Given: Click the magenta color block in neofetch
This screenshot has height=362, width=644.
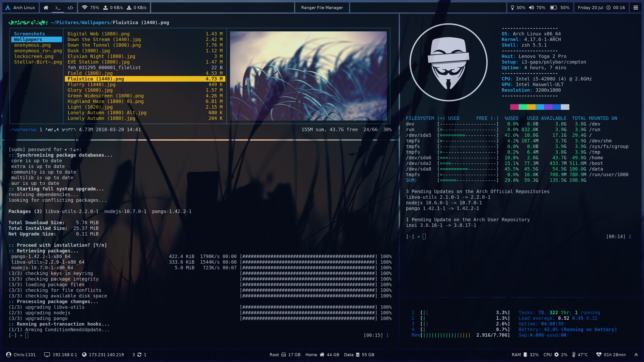Looking at the screenshot, I should [514, 107].
